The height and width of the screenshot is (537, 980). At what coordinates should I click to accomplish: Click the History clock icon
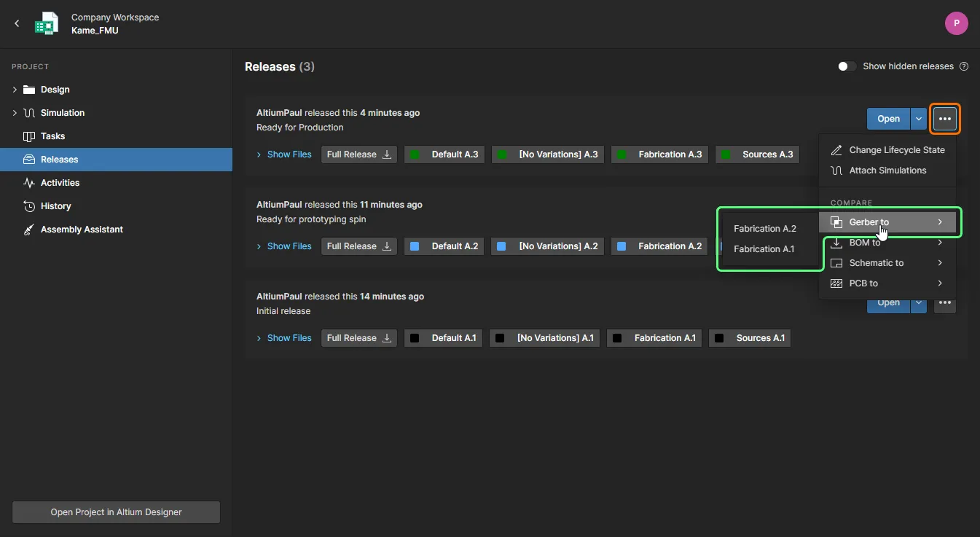tap(29, 206)
